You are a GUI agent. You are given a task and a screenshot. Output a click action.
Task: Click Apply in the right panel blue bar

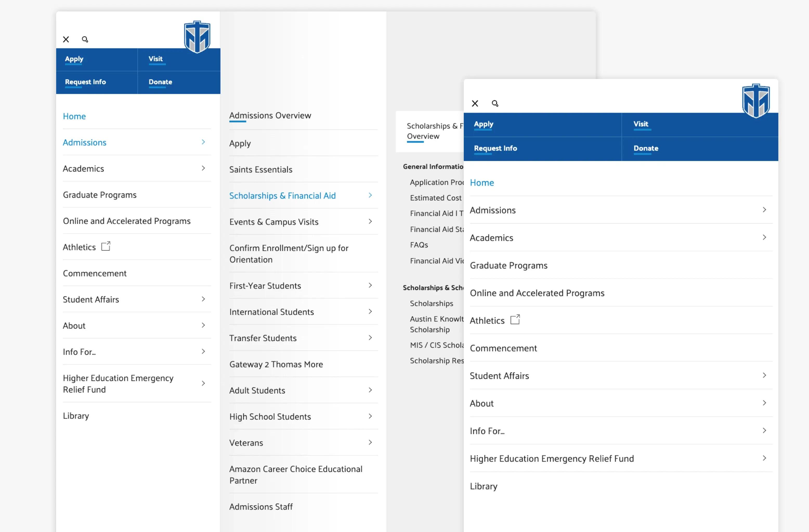(x=484, y=124)
